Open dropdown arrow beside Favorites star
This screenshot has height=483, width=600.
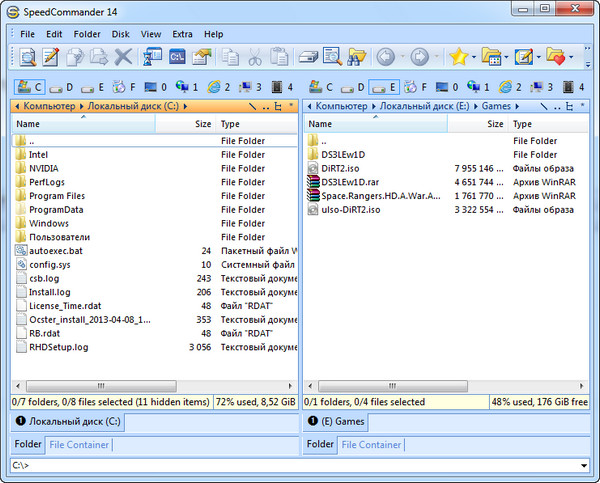[474, 57]
